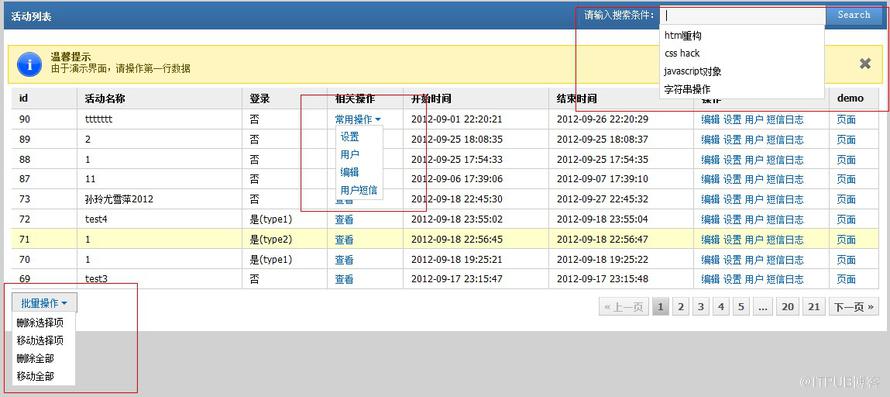Viewport: 890px width, 397px height.
Task: Choose 删除选择项 from batch menu
Action: click(40, 323)
